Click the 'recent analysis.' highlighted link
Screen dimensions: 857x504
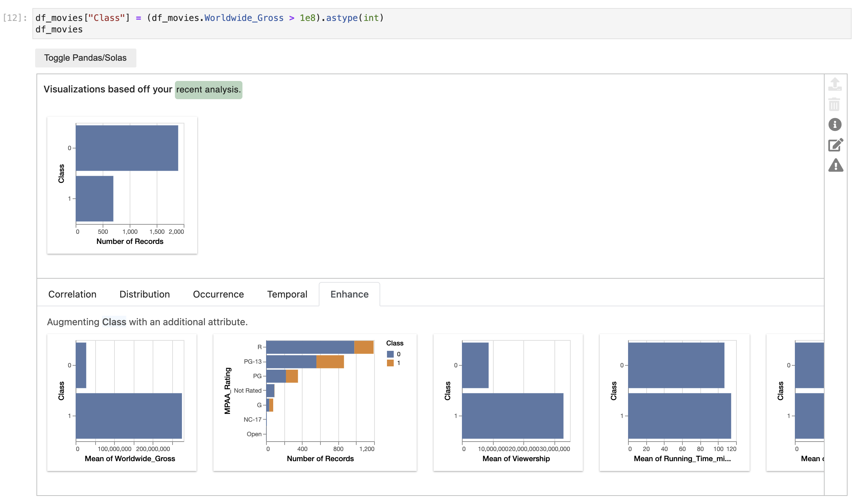click(208, 90)
